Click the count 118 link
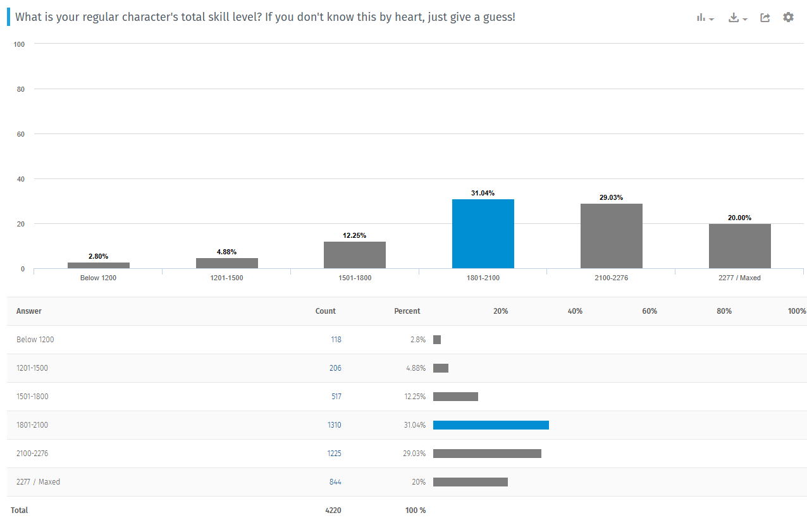 [336, 340]
